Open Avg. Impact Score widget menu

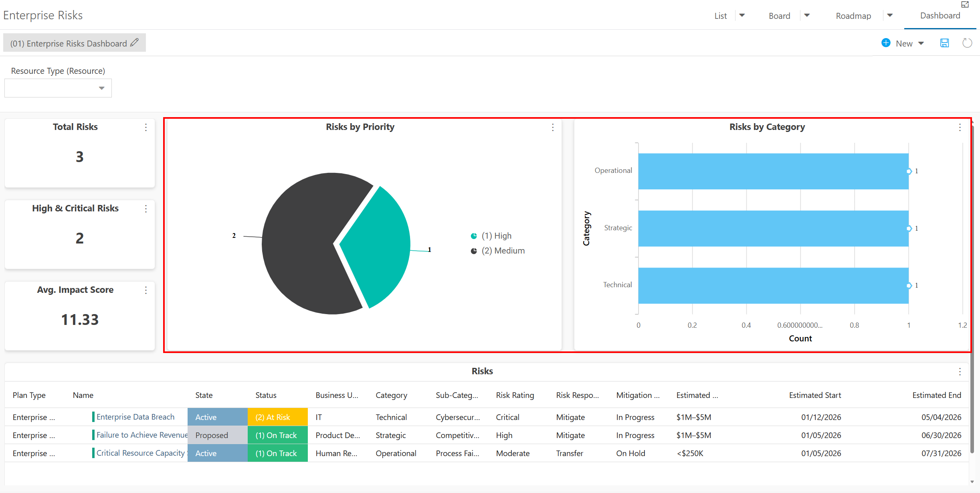[x=146, y=290]
